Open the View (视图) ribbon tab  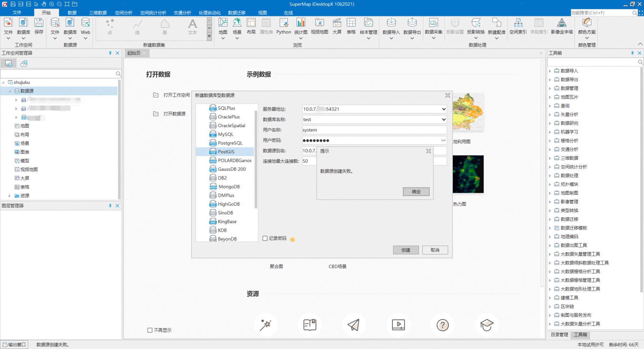click(262, 13)
